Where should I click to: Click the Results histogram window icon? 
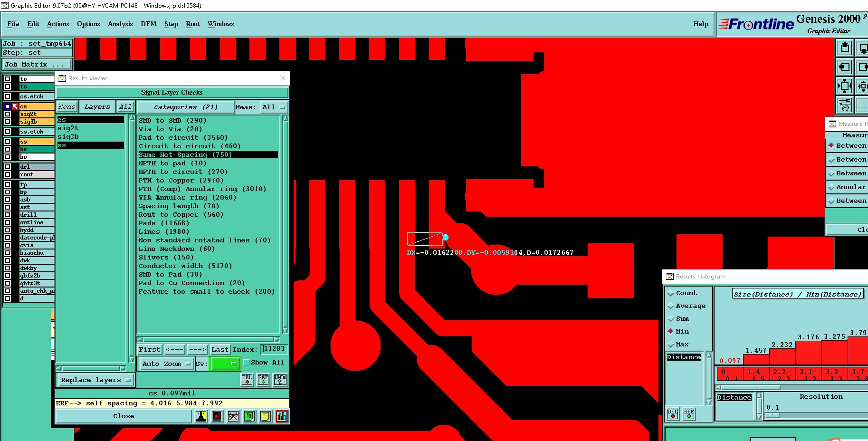pos(670,277)
